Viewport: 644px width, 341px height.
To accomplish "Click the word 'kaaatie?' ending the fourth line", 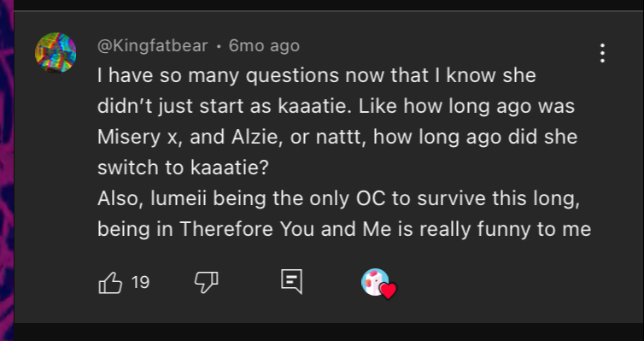I will [230, 168].
